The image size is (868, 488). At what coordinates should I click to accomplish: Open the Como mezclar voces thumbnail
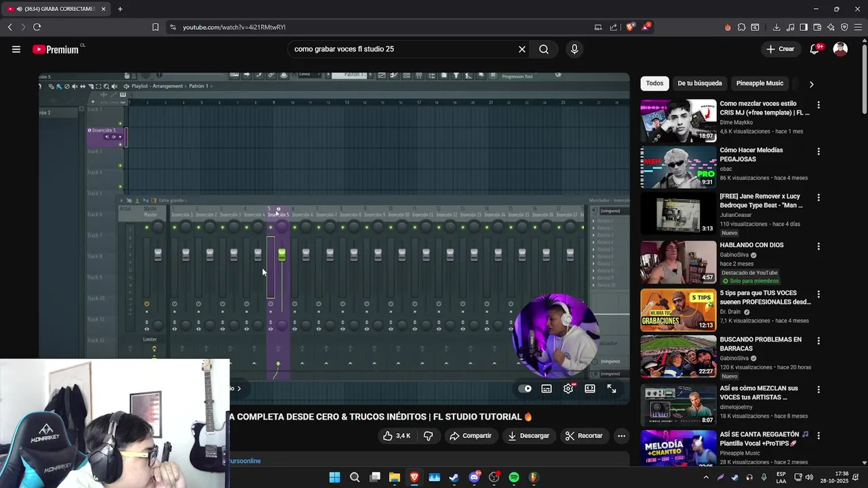[x=678, y=121]
